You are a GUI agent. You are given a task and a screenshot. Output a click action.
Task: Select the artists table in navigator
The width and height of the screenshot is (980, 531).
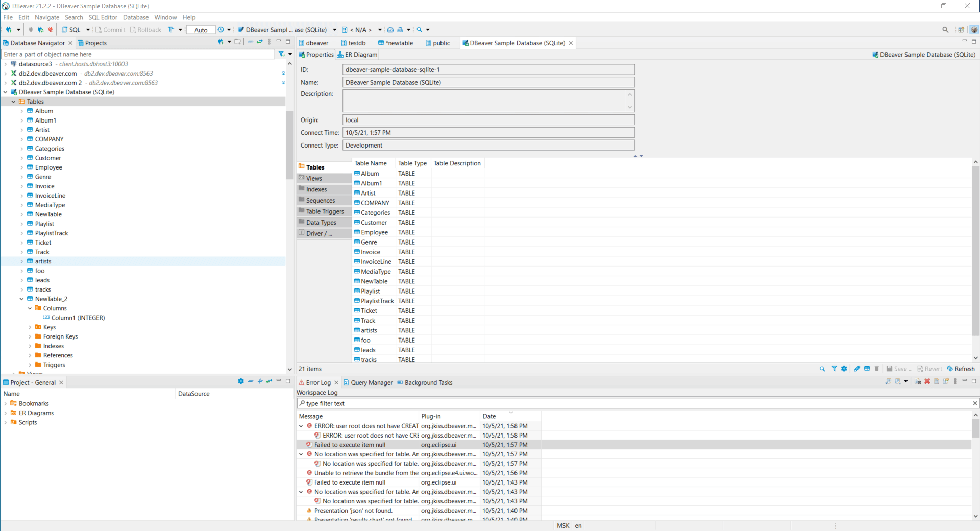tap(43, 261)
